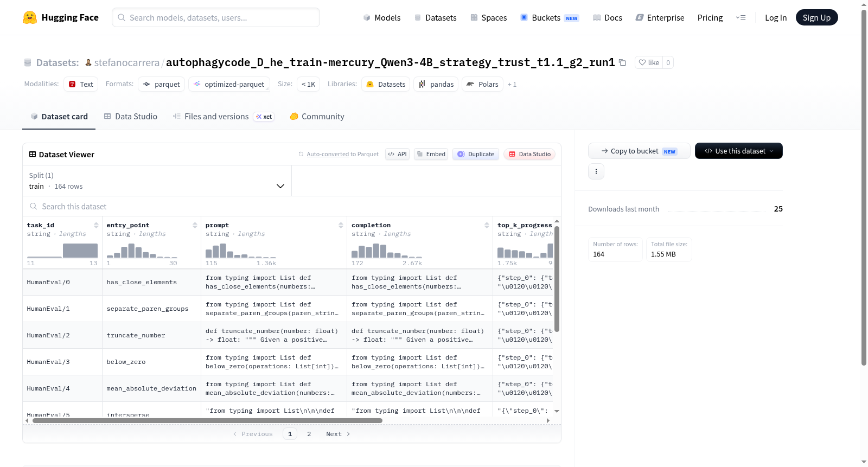Screen dimensions: 868x467
Task: Go to Models in top navigation
Action: click(x=382, y=17)
